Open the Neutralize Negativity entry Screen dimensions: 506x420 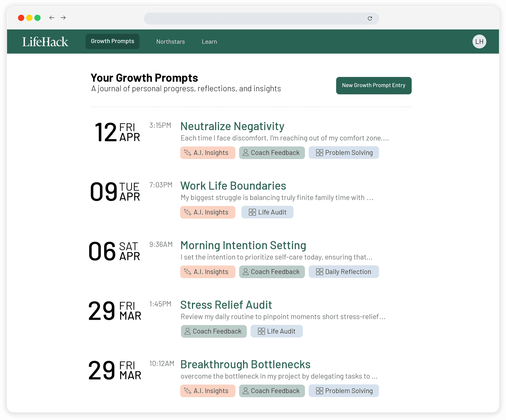click(x=232, y=126)
